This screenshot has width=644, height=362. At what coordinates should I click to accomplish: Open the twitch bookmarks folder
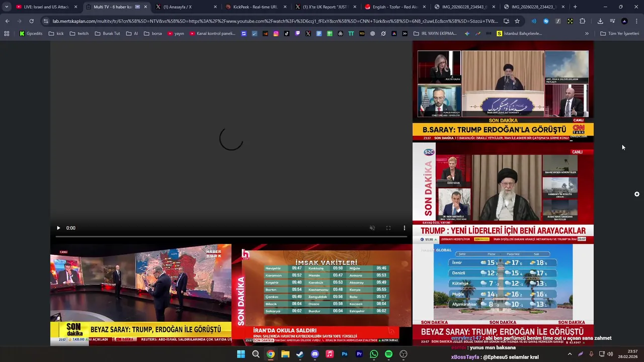point(79,34)
